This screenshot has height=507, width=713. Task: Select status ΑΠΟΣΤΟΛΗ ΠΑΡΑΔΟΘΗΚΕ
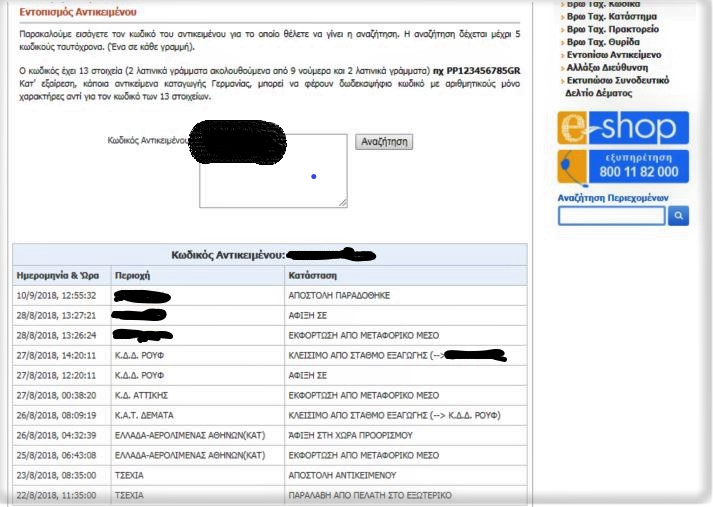point(339,296)
